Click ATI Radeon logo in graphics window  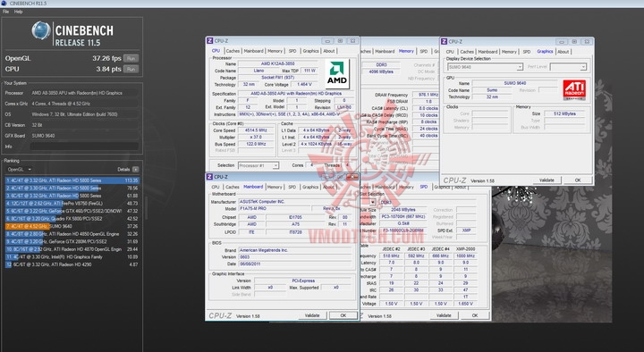(574, 90)
